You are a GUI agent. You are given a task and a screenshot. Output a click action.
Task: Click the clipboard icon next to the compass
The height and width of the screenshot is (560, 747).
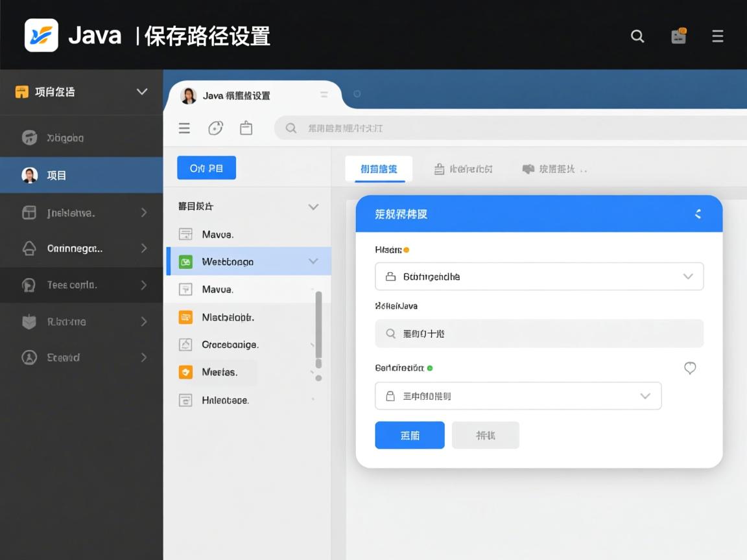point(246,128)
